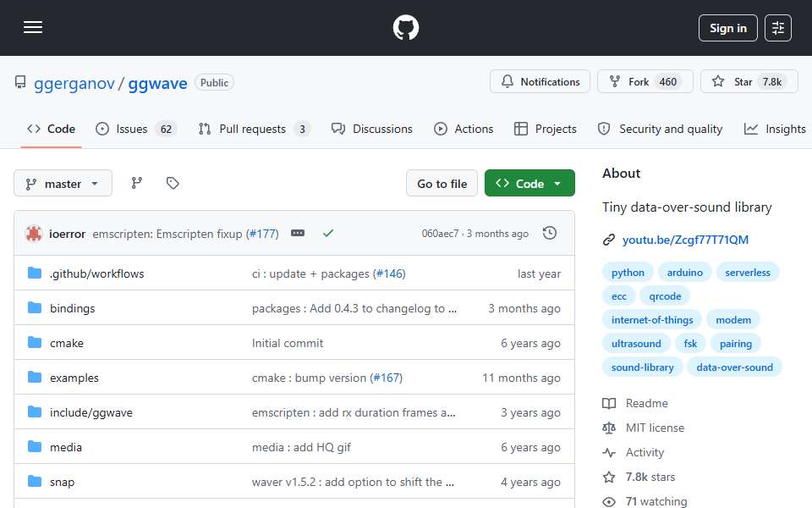Open youtu.be/Zcgf77T71QM link

click(685, 240)
